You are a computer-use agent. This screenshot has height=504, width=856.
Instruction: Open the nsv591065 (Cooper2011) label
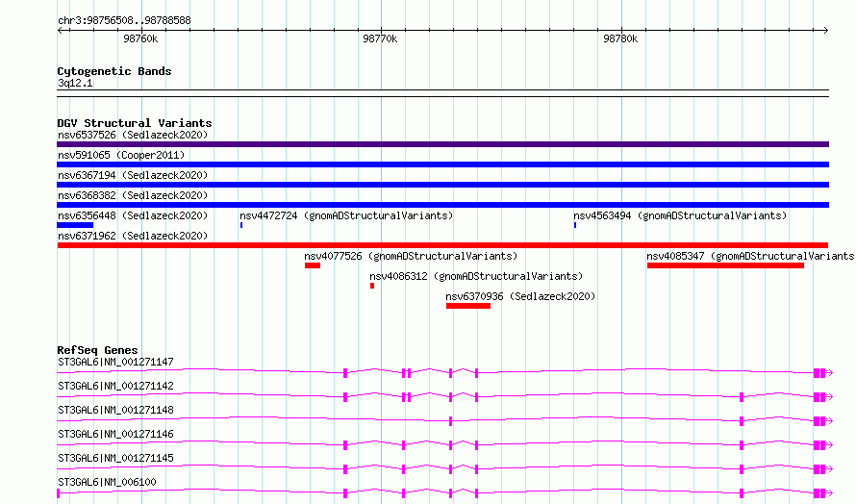(x=121, y=155)
